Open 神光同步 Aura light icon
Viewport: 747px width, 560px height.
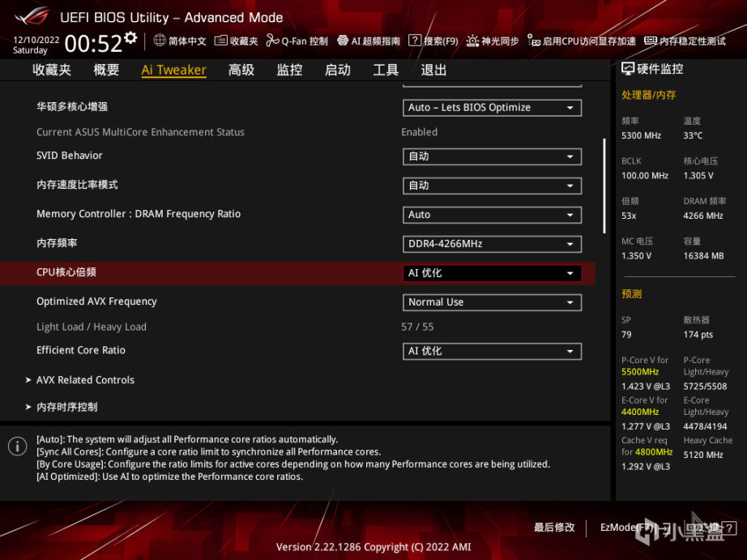coord(472,41)
